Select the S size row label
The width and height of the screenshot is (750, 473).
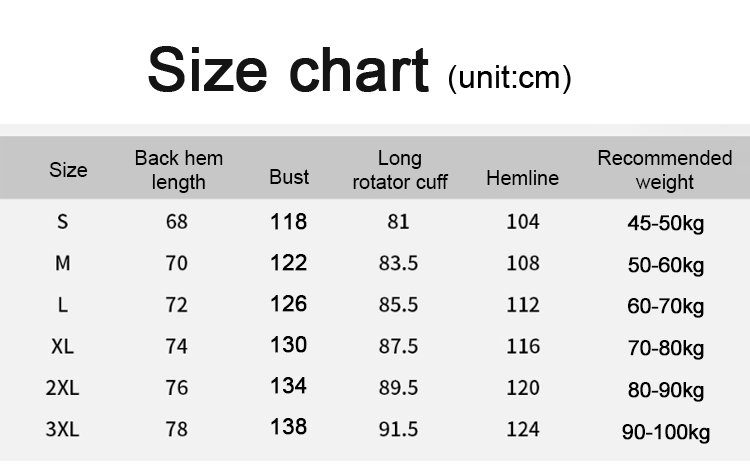point(64,222)
